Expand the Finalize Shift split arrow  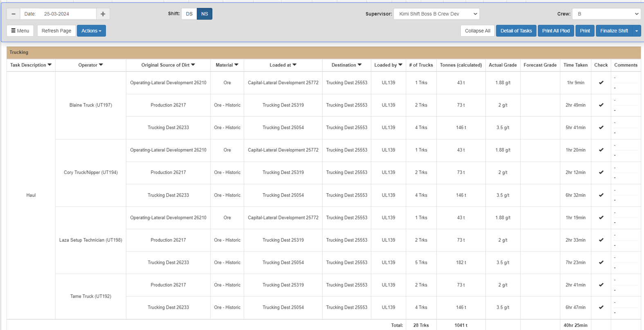pyautogui.click(x=637, y=31)
